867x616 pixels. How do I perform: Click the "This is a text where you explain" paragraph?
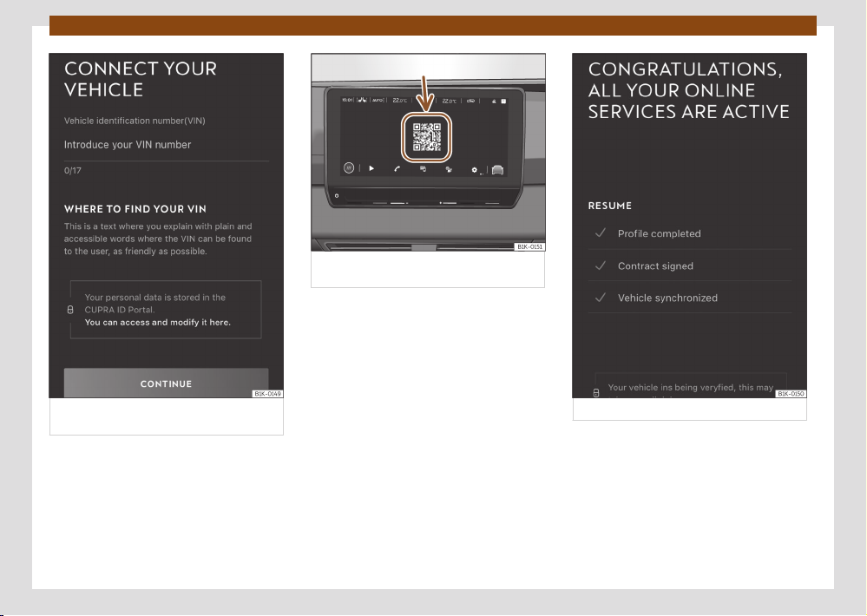click(x=158, y=239)
